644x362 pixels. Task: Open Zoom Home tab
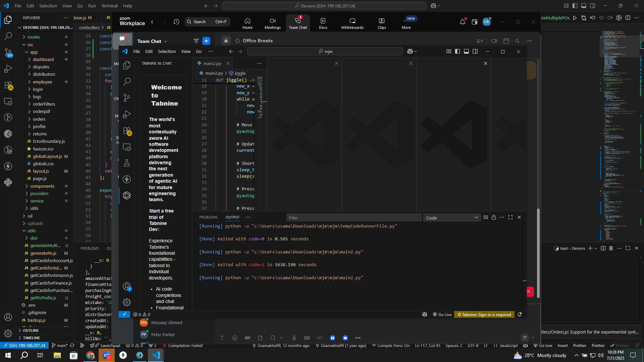[x=248, y=23]
